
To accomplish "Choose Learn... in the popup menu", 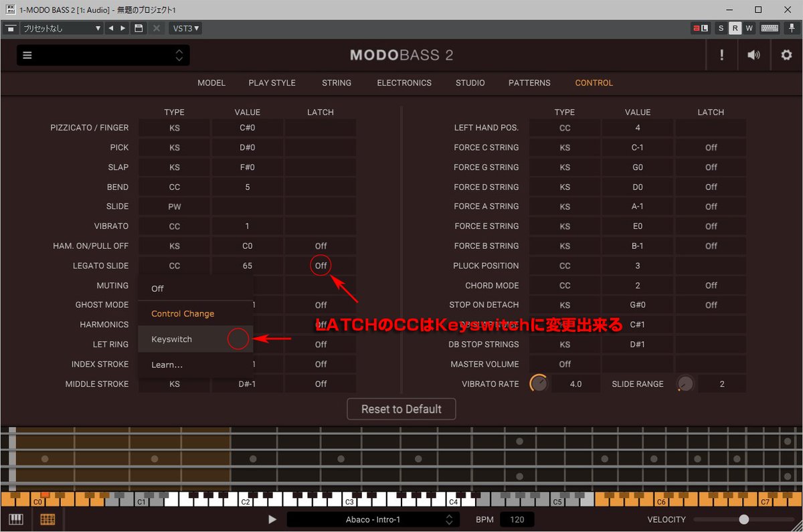I will tap(196, 365).
